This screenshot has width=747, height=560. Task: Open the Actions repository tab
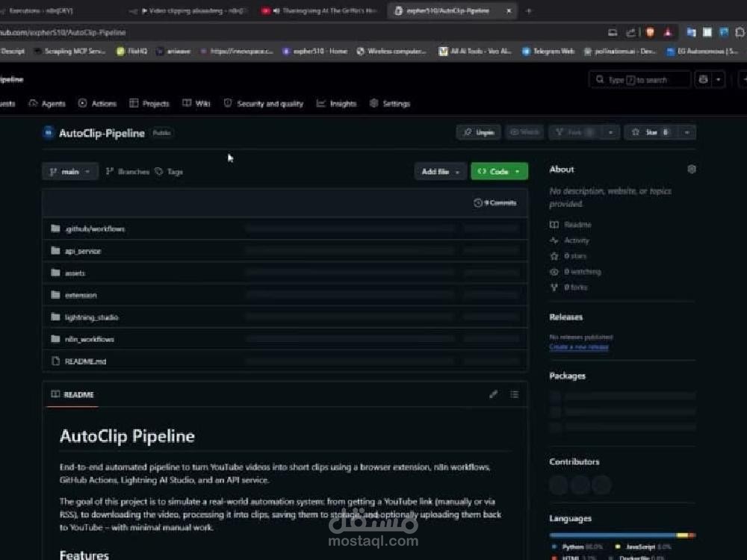(97, 103)
